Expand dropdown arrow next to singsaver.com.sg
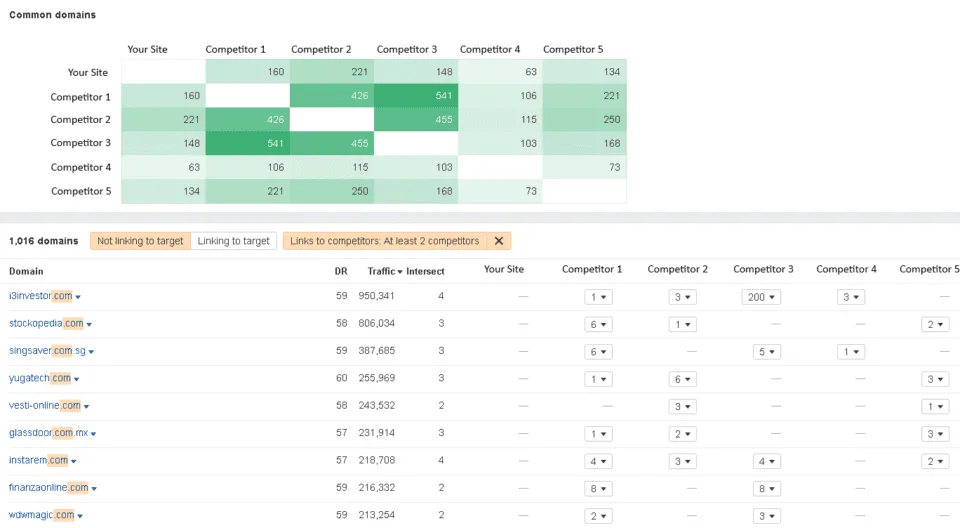Viewport: 960px width, 528px height. (x=91, y=352)
